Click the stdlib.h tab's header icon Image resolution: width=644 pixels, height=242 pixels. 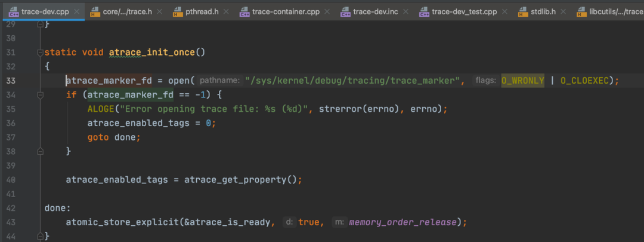click(x=523, y=11)
